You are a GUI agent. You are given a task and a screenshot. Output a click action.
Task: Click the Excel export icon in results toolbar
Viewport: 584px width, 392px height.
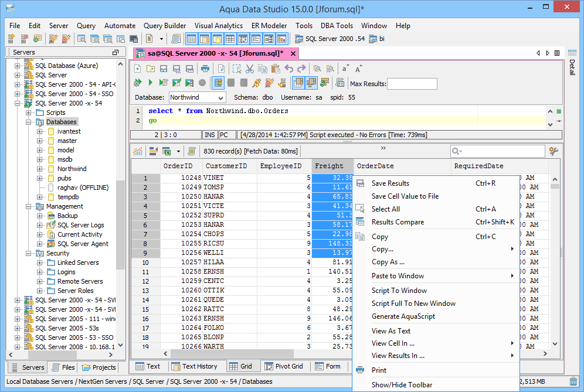[x=167, y=151]
